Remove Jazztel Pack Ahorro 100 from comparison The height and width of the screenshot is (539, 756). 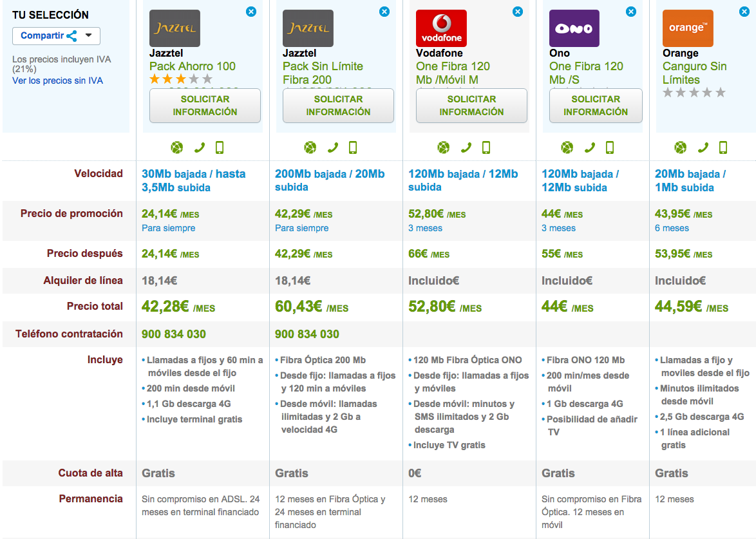(x=250, y=12)
